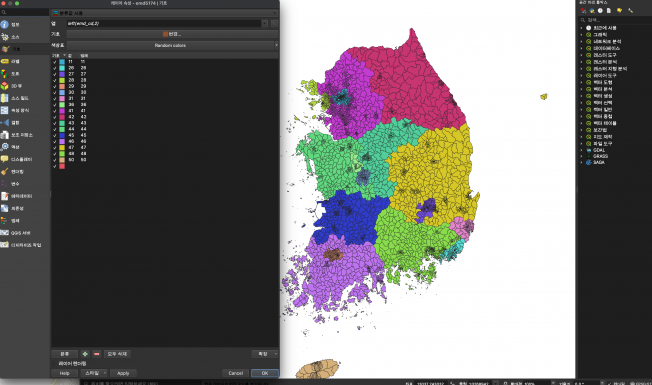Click the green plus add-category button
This screenshot has width=652, height=385.
(x=85, y=354)
